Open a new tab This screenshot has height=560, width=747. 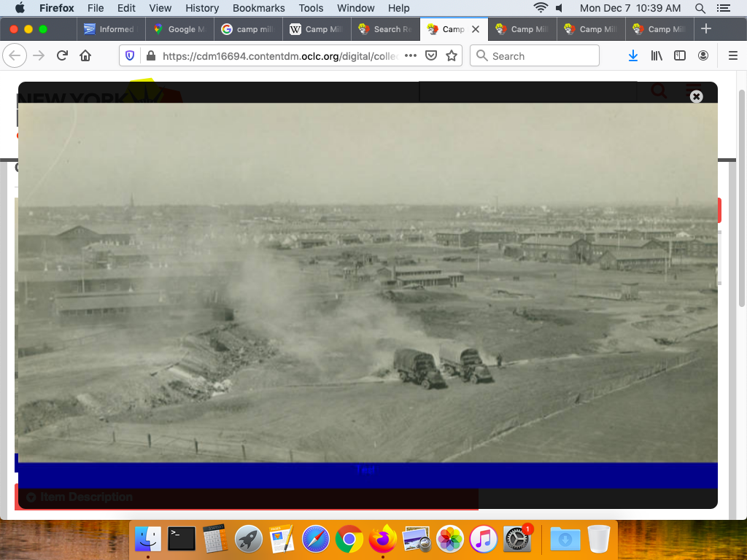(705, 29)
